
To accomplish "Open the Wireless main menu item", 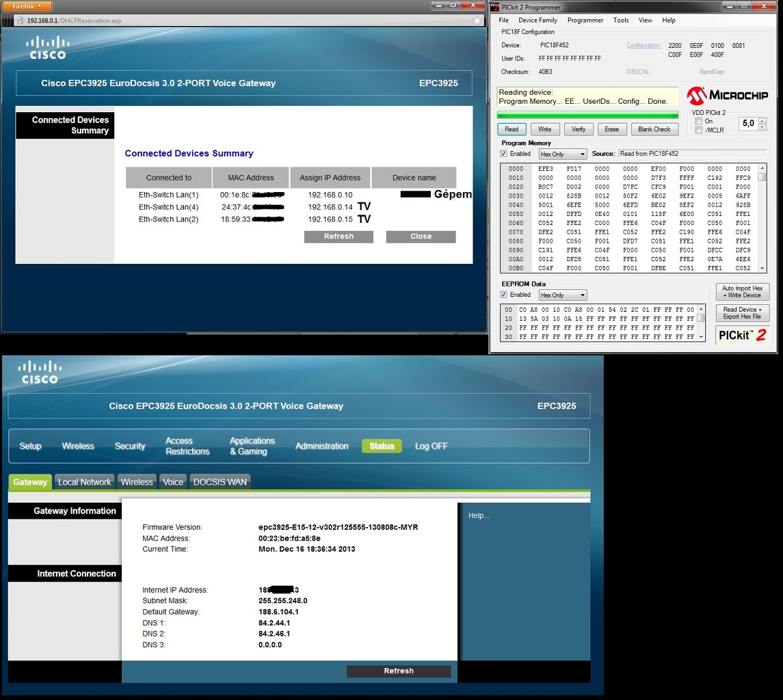I will coord(78,446).
